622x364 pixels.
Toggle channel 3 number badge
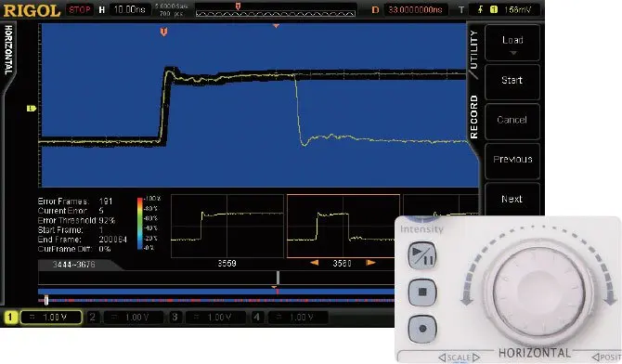tap(175, 318)
